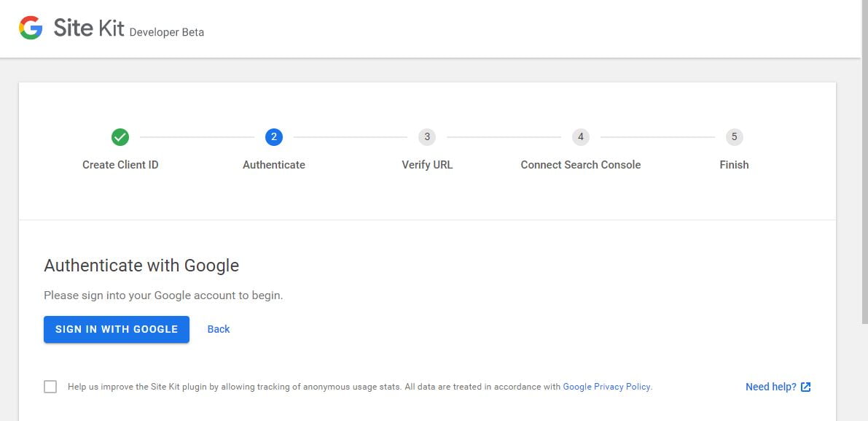Click the step 5 circle above Finish

(734, 137)
